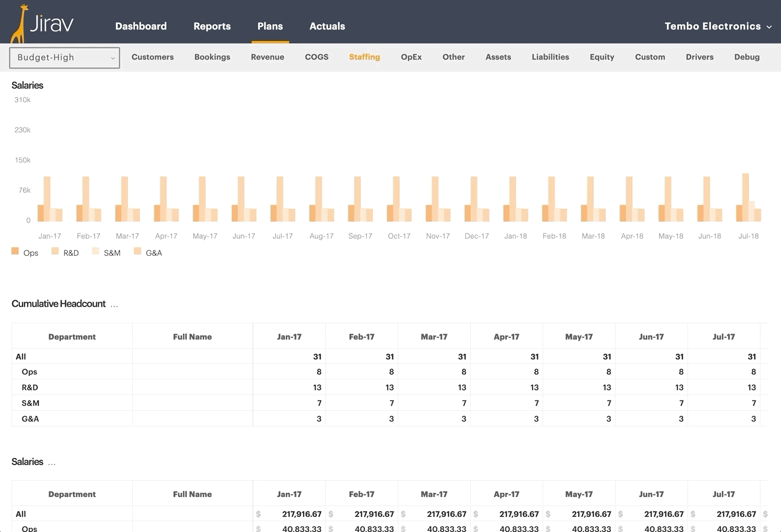Open the Debug tab
This screenshot has width=781, height=532.
[x=747, y=57]
